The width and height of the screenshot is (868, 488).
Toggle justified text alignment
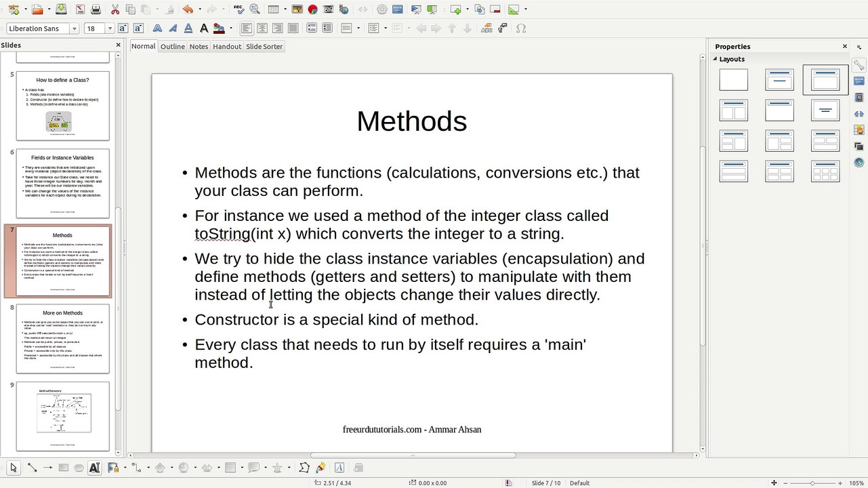293,28
